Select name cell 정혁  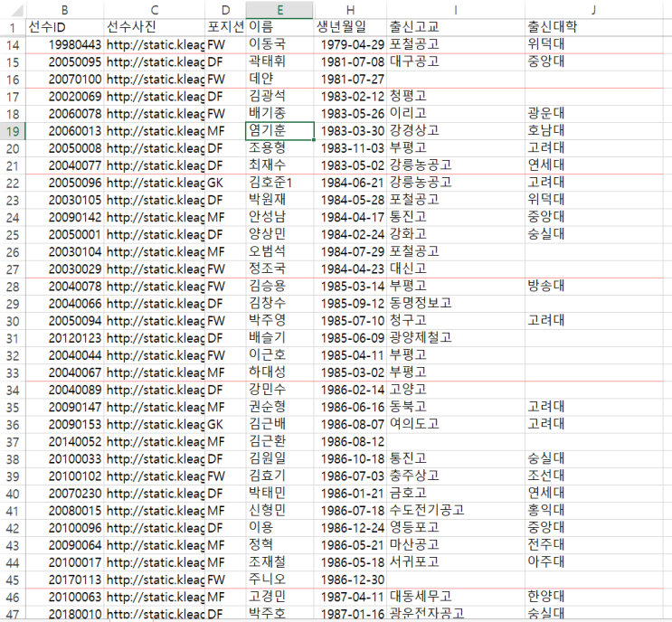tap(279, 545)
